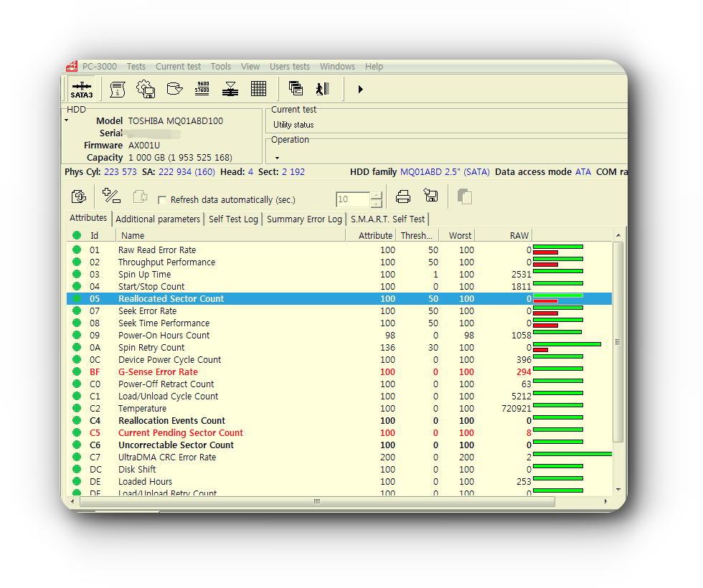703x588 pixels.
Task: Click the head stack test icon
Action: (230, 89)
